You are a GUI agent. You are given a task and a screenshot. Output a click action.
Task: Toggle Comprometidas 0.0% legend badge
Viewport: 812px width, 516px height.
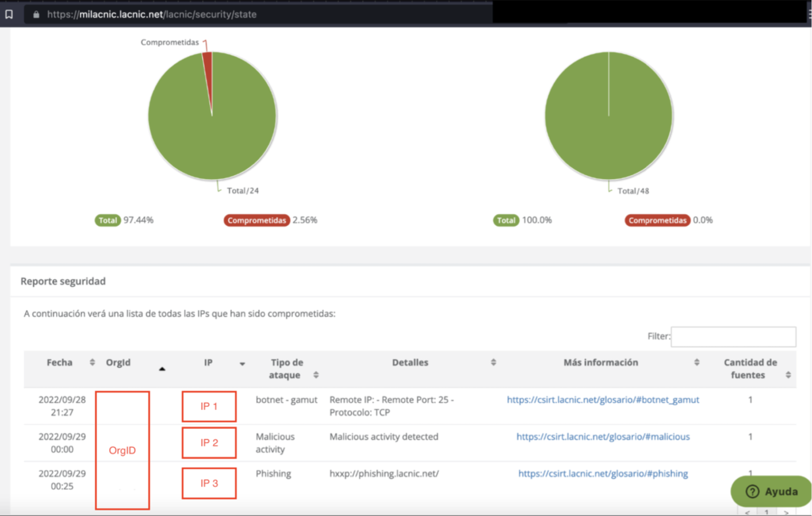click(657, 220)
